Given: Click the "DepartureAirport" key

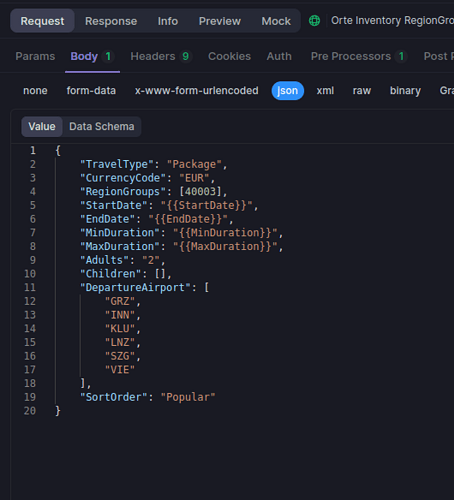Looking at the screenshot, I should click(x=135, y=287).
